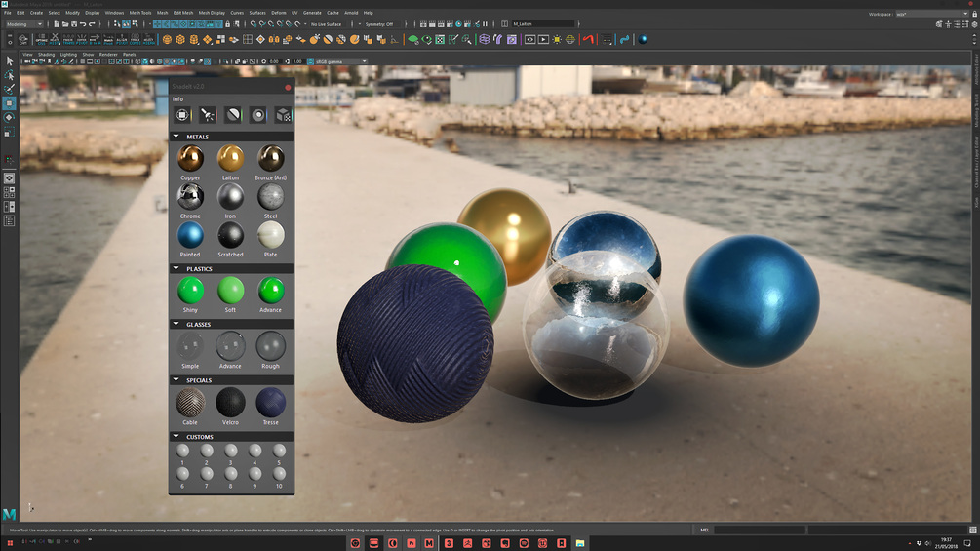Apply the Laiton metal shader
The width and height of the screenshot is (980, 551).
[x=231, y=159]
